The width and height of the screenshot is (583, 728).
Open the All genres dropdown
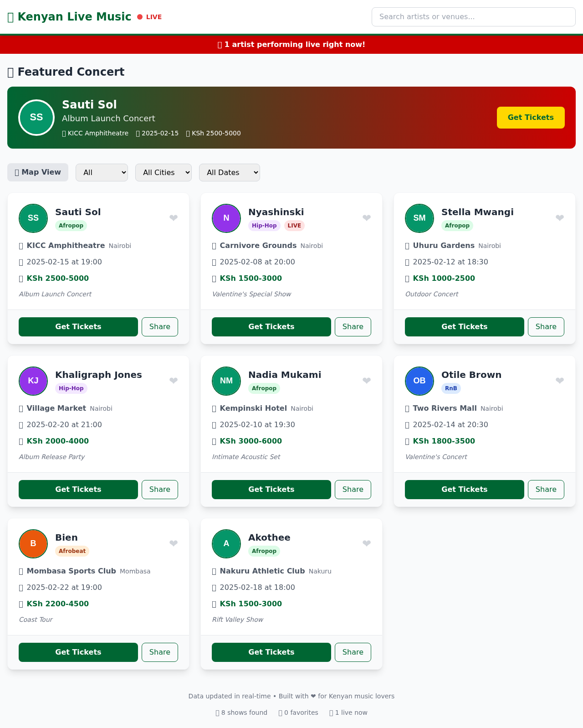102,172
